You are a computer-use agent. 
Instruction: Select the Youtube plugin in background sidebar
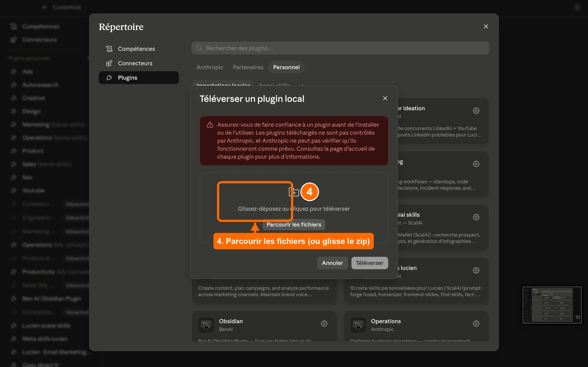33,191
